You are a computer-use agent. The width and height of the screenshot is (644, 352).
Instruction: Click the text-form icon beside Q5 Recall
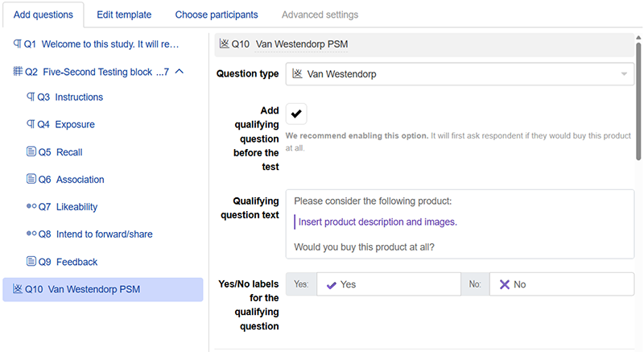(x=31, y=151)
